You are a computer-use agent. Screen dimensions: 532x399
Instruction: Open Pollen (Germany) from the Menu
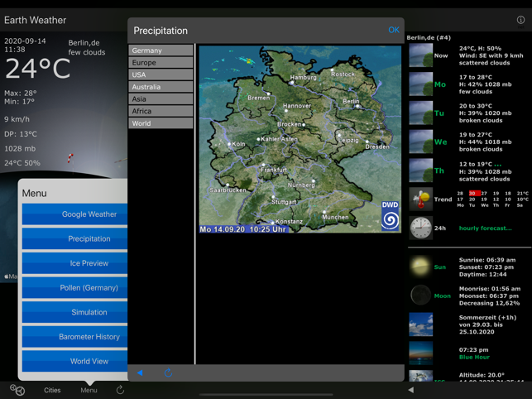[75, 287]
